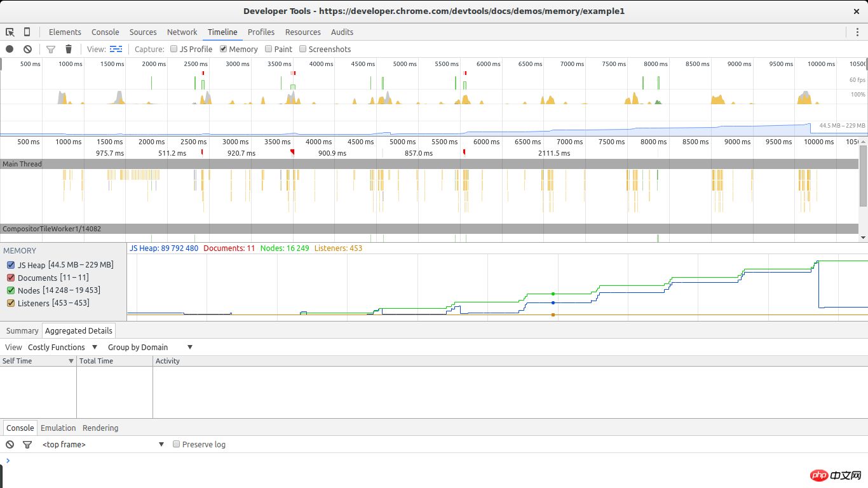Enable the Paint capture checkbox

click(x=269, y=49)
